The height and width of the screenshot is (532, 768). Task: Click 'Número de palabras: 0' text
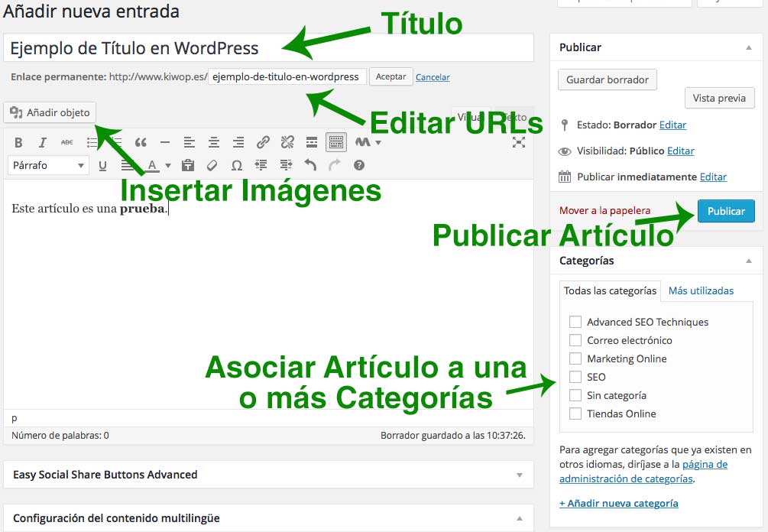click(x=60, y=436)
